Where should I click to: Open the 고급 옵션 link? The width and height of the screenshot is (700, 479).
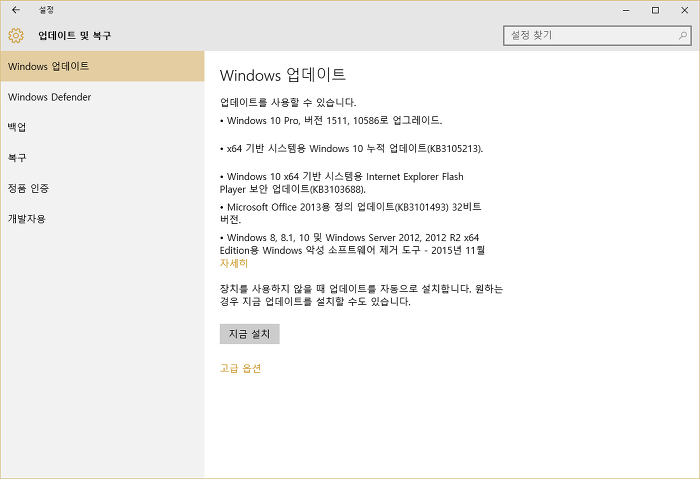(240, 368)
